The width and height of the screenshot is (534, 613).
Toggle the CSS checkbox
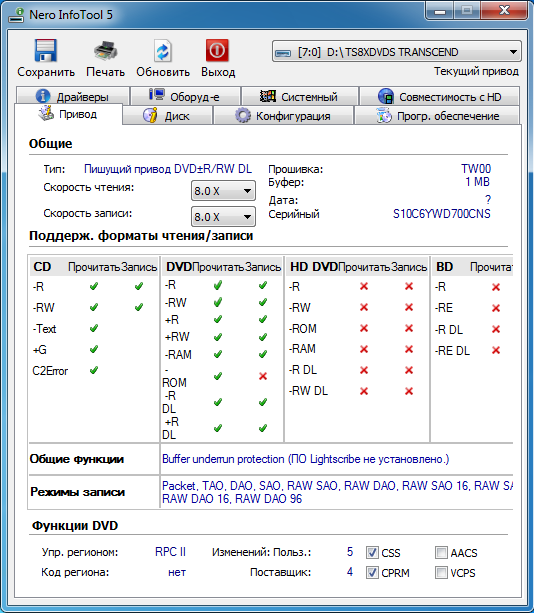(x=372, y=552)
